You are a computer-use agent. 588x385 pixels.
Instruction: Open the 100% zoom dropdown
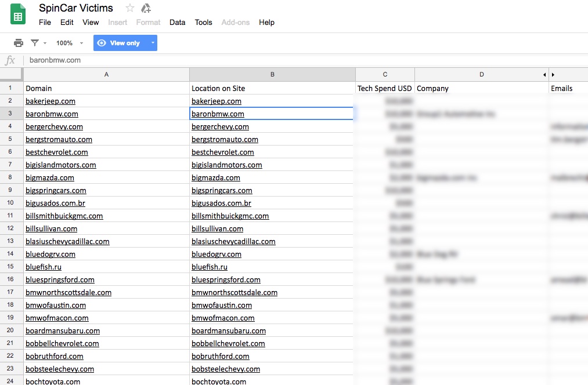click(x=70, y=43)
